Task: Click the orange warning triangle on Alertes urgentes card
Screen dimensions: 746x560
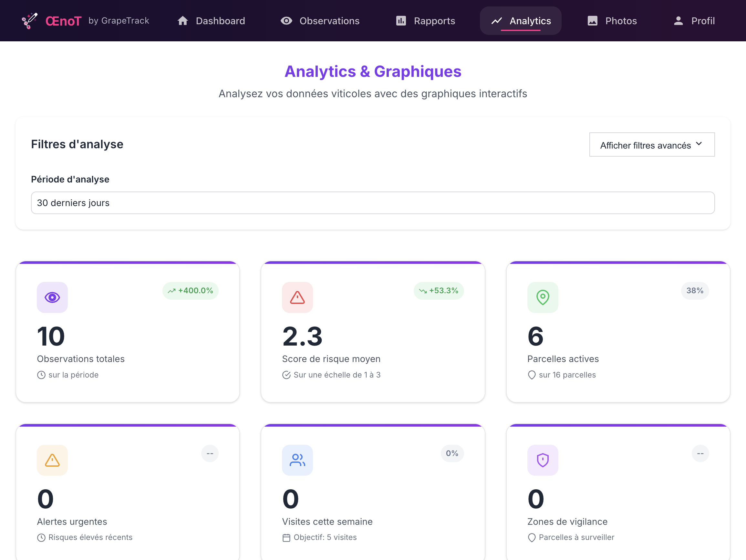Action: point(52,460)
